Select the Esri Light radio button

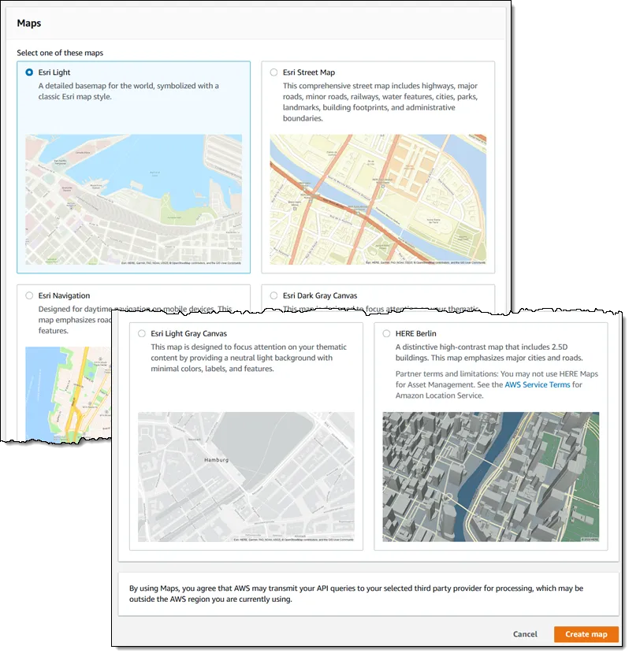coord(29,72)
